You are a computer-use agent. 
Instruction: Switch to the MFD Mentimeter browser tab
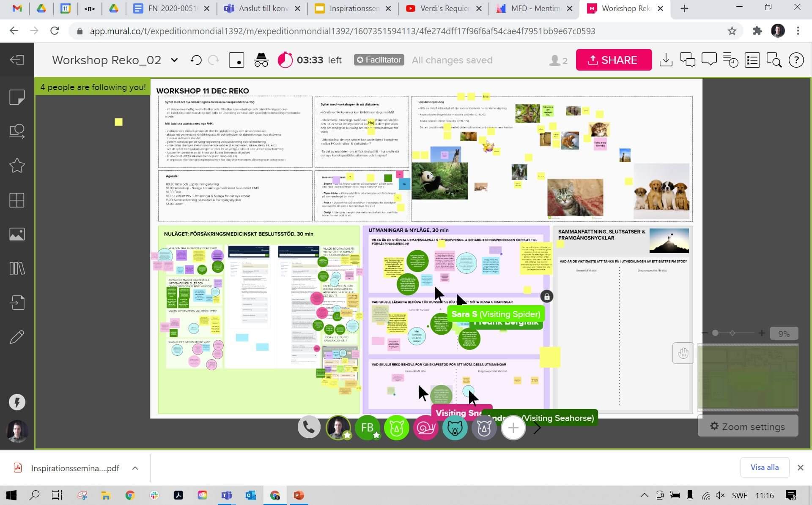535,8
